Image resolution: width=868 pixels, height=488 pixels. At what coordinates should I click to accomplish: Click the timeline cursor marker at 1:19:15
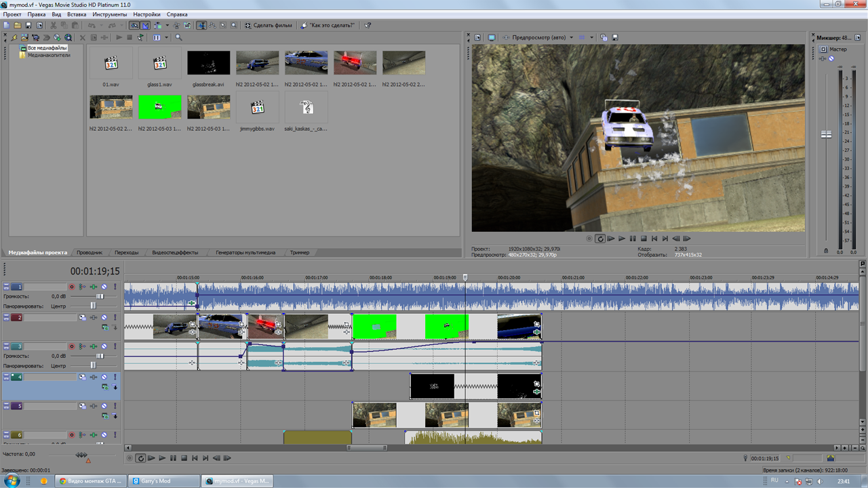click(465, 278)
